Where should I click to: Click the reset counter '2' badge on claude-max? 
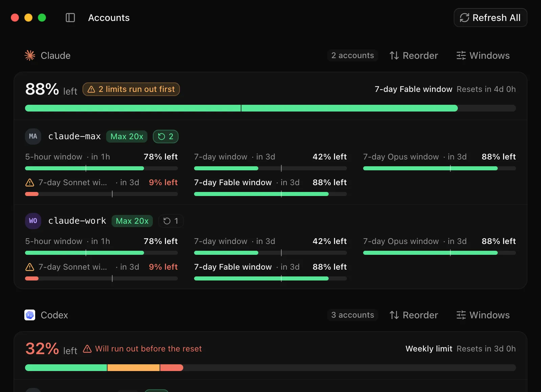[x=166, y=137]
